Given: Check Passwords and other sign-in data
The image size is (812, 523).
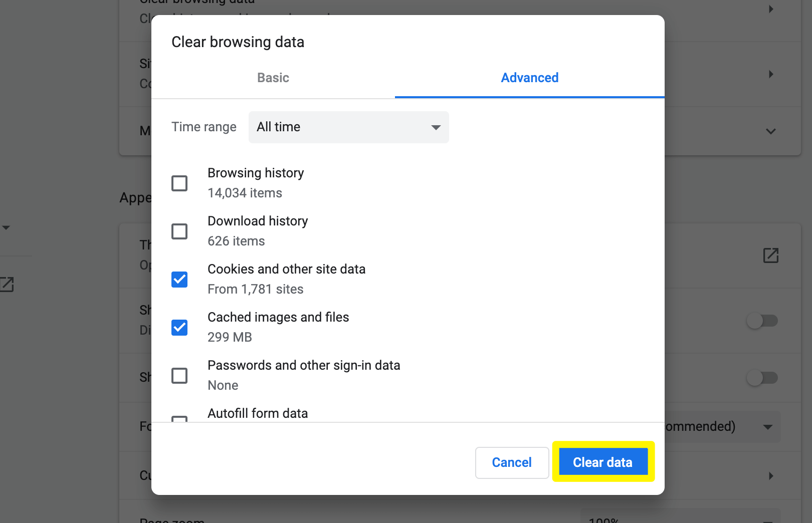Looking at the screenshot, I should click(179, 376).
